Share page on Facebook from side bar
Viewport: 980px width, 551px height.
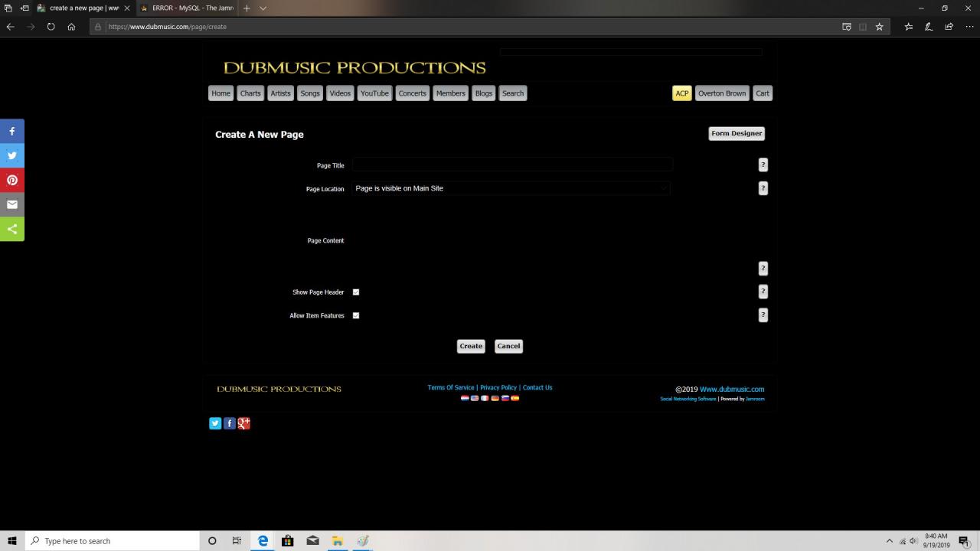12,131
